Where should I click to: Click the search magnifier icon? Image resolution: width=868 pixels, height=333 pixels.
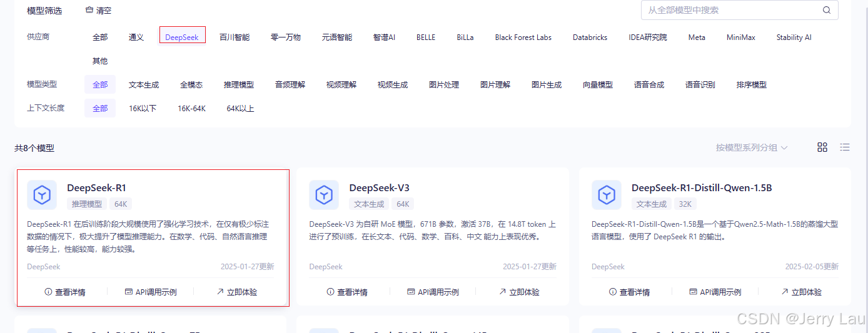tap(827, 10)
